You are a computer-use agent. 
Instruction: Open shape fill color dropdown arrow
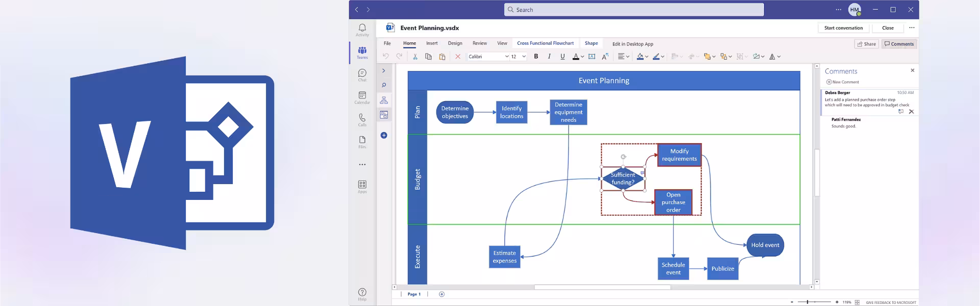(x=647, y=57)
